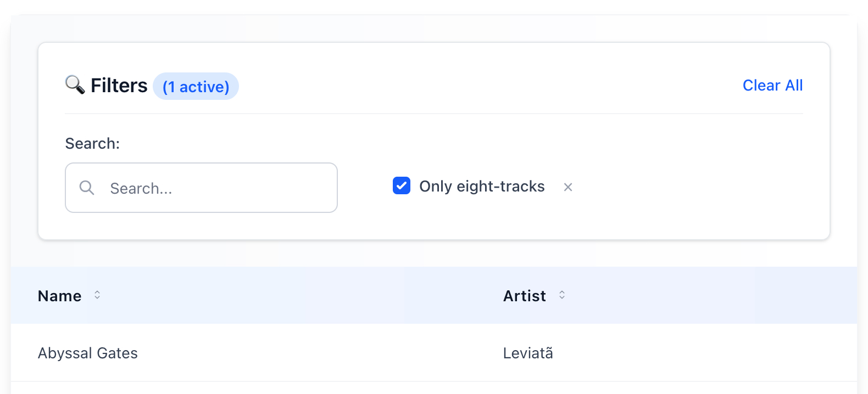
Task: Click the Only eight-tracks label text
Action: [482, 187]
